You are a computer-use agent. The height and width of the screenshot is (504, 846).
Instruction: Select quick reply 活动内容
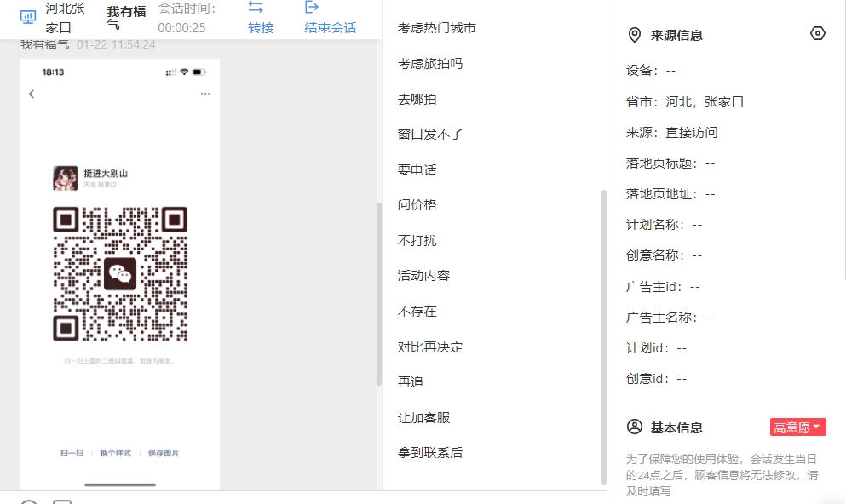click(423, 276)
